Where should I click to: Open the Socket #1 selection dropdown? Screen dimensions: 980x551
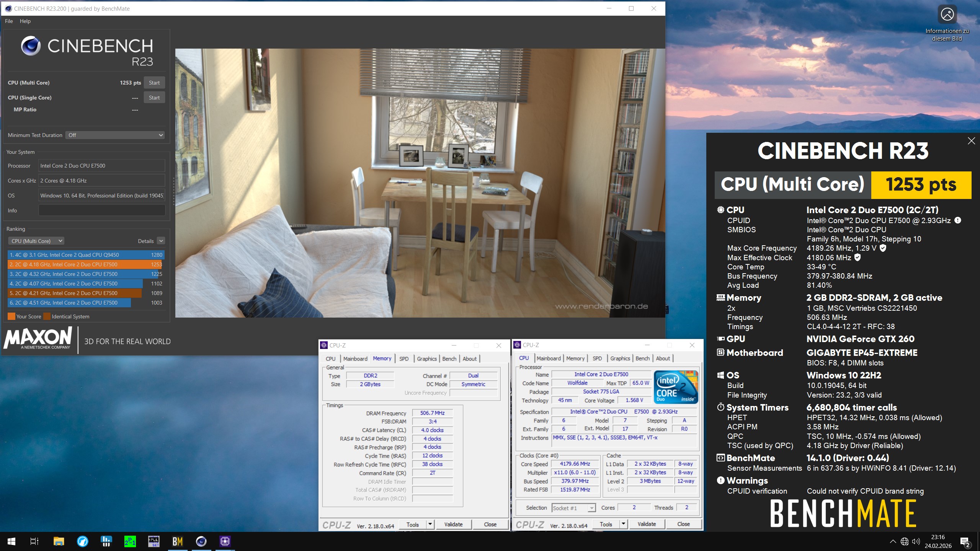[x=573, y=508]
